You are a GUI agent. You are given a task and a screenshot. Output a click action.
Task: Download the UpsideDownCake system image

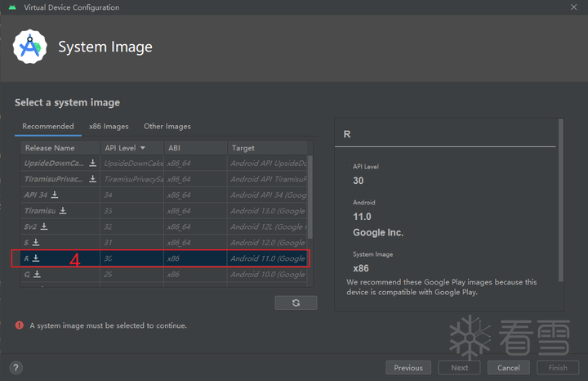[92, 163]
